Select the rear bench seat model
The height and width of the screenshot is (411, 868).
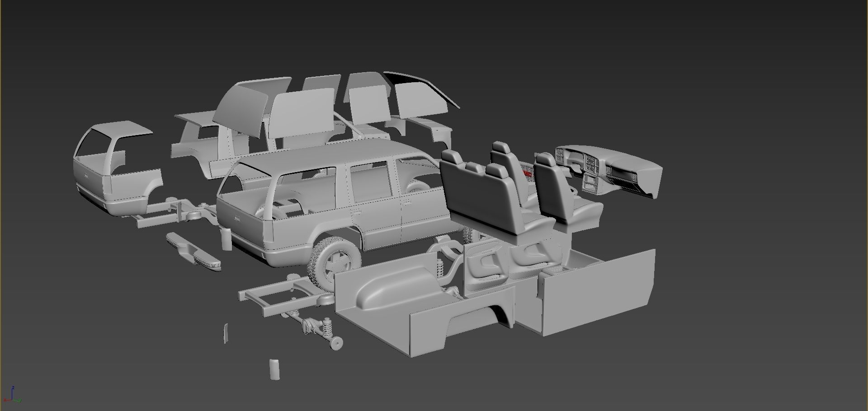coord(493,199)
